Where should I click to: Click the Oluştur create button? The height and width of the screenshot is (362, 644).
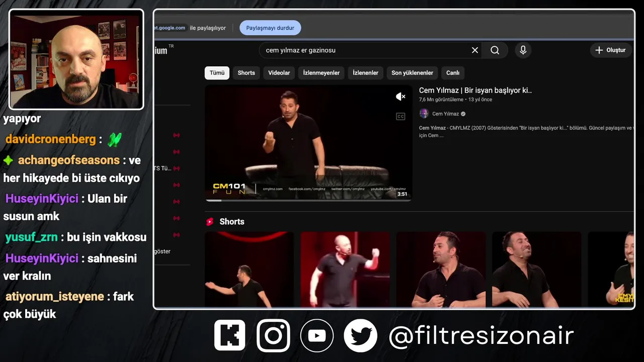point(610,50)
